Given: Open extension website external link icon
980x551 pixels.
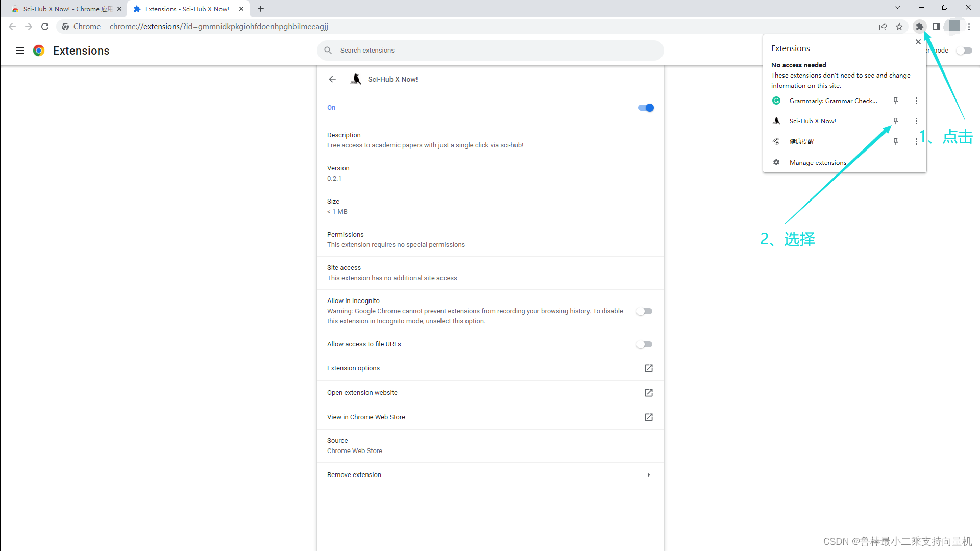Looking at the screenshot, I should pos(649,393).
